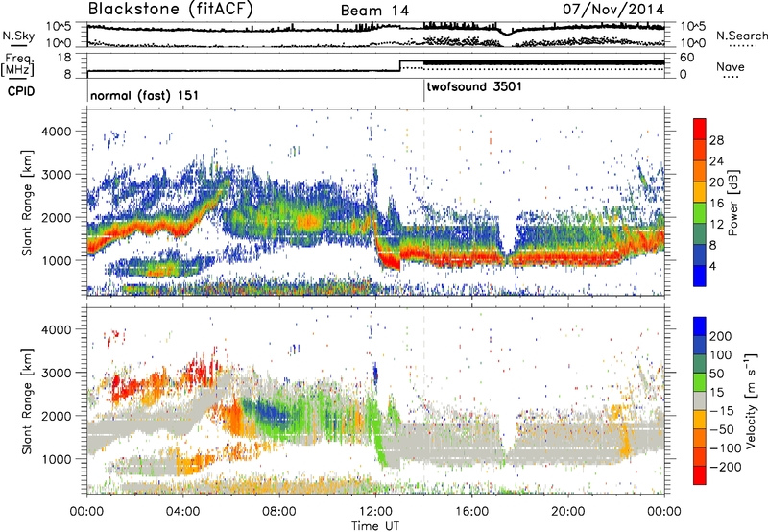Pick the Velocity color bar segment between -100 and -50
Screen dimensions: 768x532
(700, 438)
